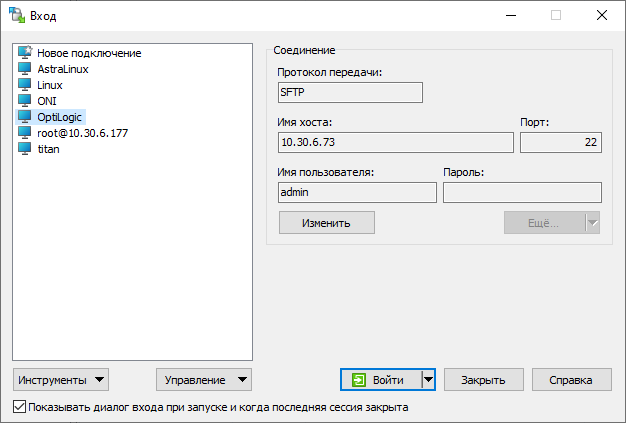This screenshot has height=423, width=626.
Task: Click the monitor icon next to Linux
Action: pyautogui.click(x=25, y=85)
